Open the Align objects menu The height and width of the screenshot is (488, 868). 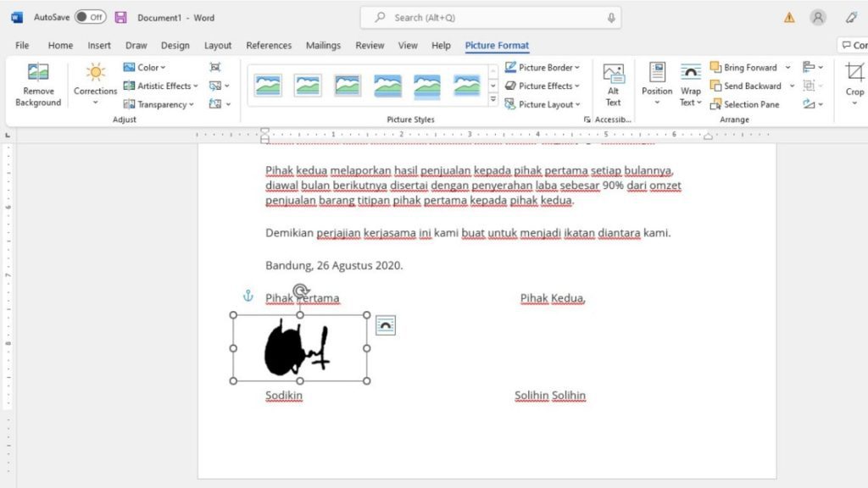(813, 67)
